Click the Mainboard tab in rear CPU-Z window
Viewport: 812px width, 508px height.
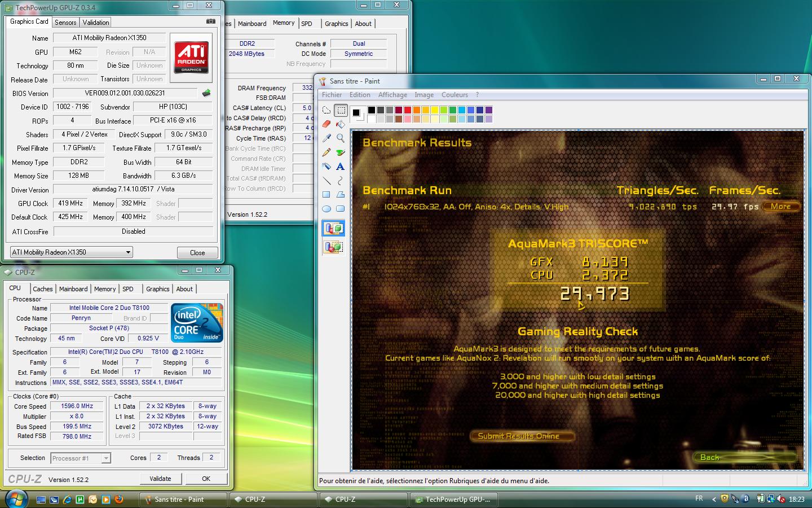[x=252, y=24]
